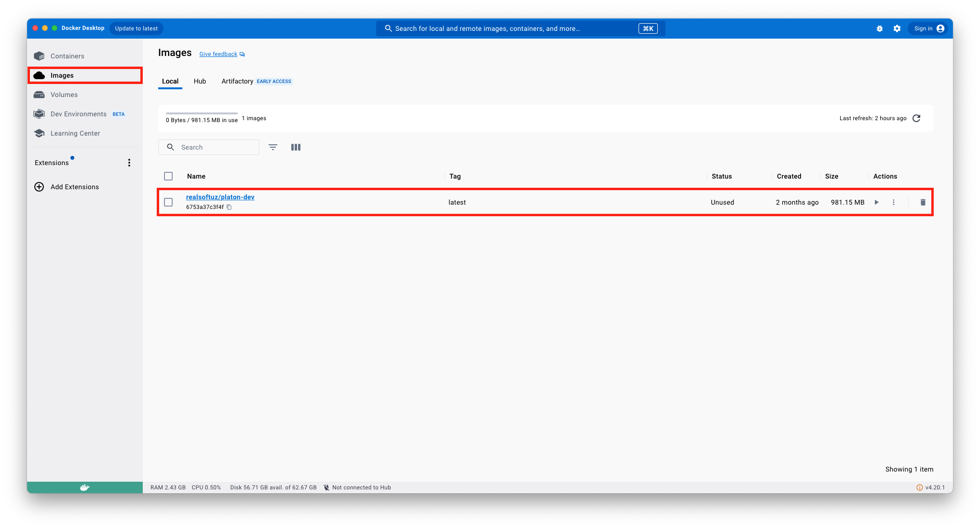Screen dimensions: 980x529
Task: Click the 'latest' tag cell
Action: [x=457, y=202]
